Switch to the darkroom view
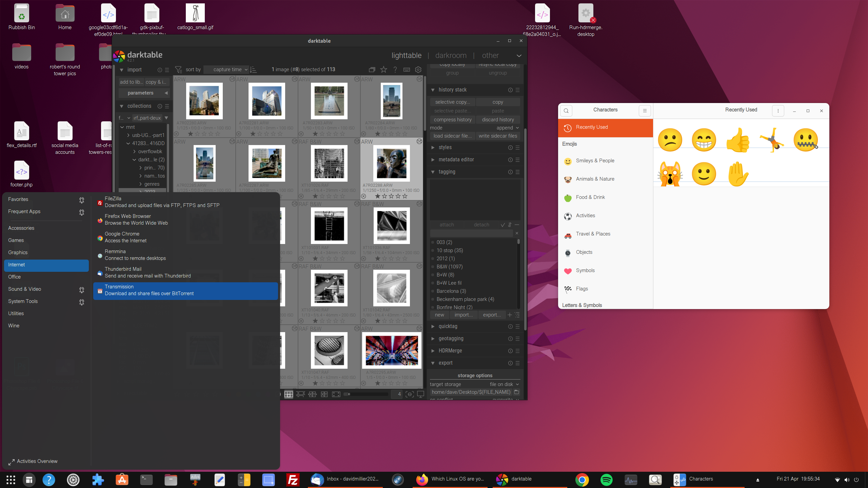The image size is (868, 488). [x=451, y=55]
